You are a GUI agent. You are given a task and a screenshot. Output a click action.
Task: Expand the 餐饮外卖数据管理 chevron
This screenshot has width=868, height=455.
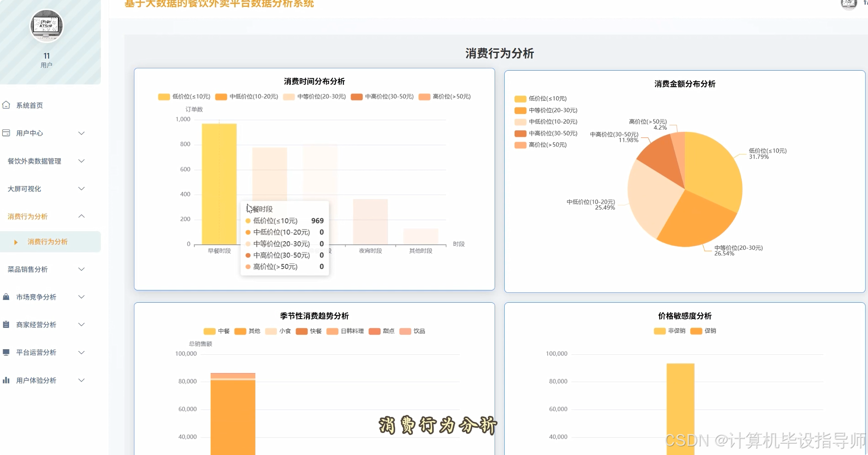(82, 161)
